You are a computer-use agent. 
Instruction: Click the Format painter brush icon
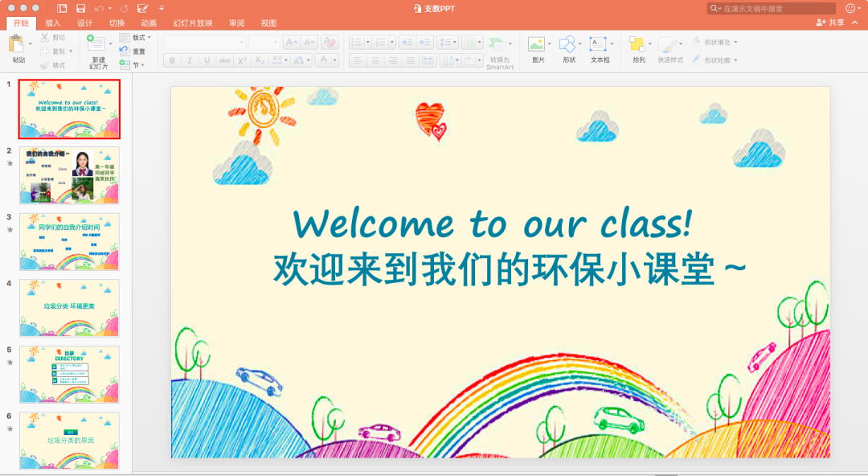coord(45,65)
